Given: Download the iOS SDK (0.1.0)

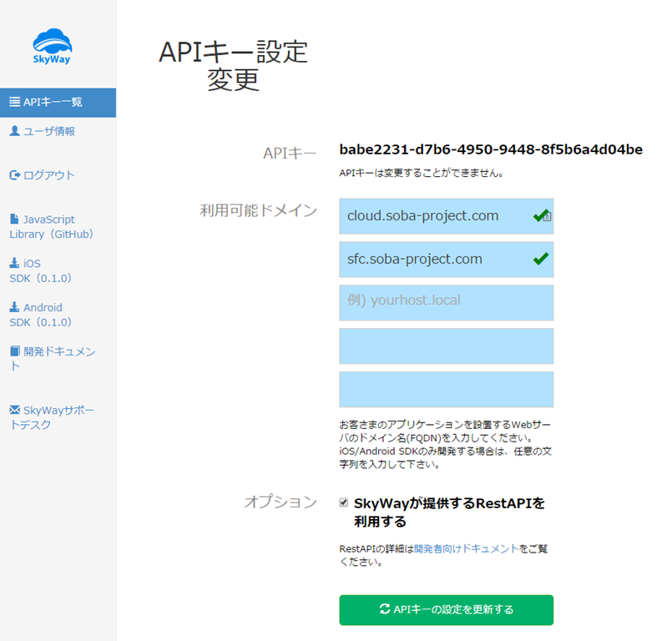Looking at the screenshot, I should [x=41, y=270].
